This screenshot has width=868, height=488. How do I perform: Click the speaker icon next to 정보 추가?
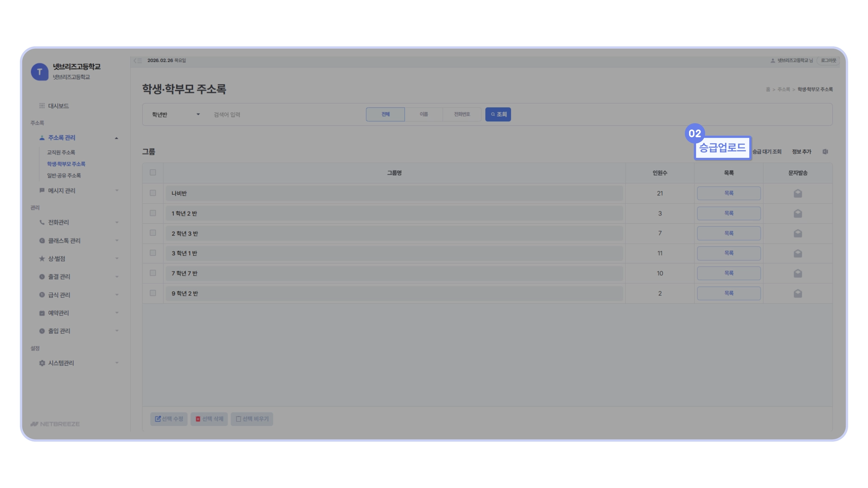(825, 152)
